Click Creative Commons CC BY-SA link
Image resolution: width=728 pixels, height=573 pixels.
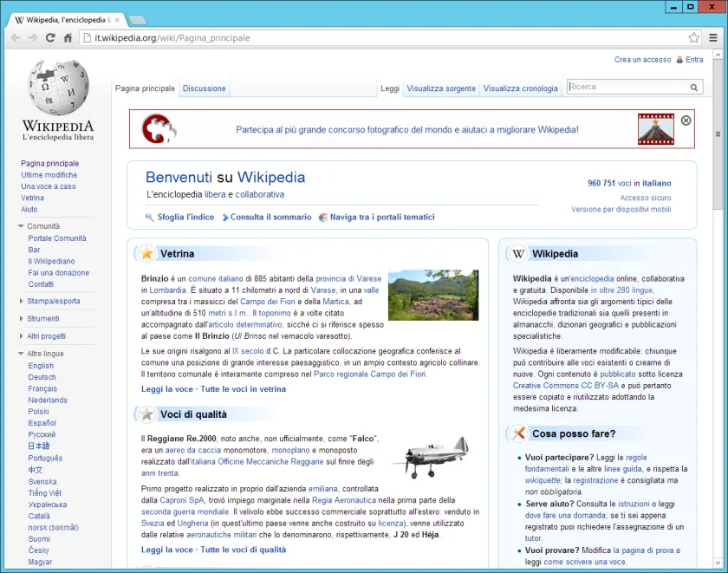coord(566,386)
